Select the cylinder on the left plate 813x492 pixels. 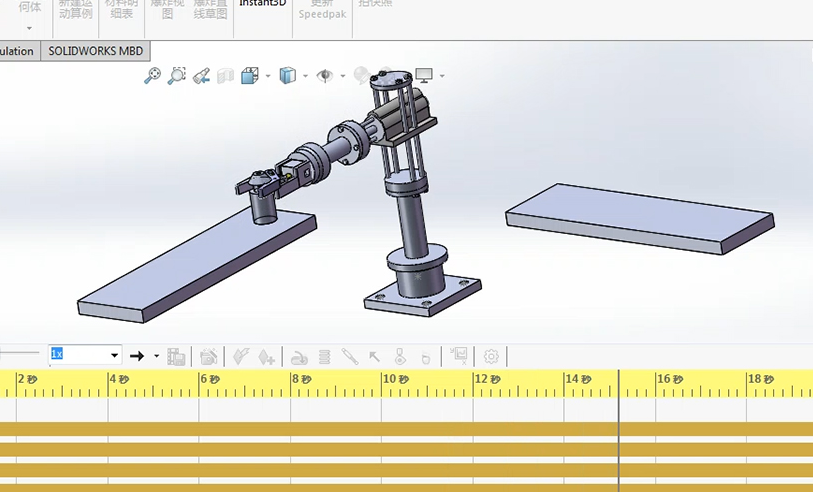265,210
